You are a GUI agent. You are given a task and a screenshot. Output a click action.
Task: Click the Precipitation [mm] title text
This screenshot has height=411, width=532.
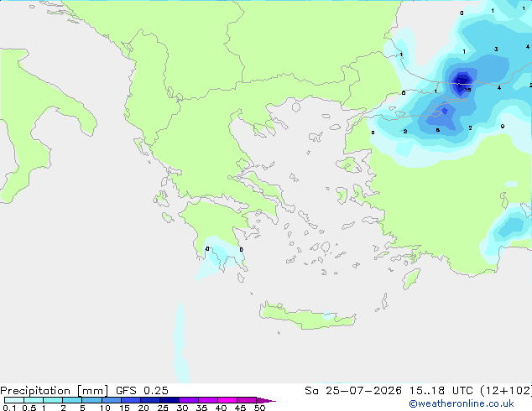click(x=55, y=391)
